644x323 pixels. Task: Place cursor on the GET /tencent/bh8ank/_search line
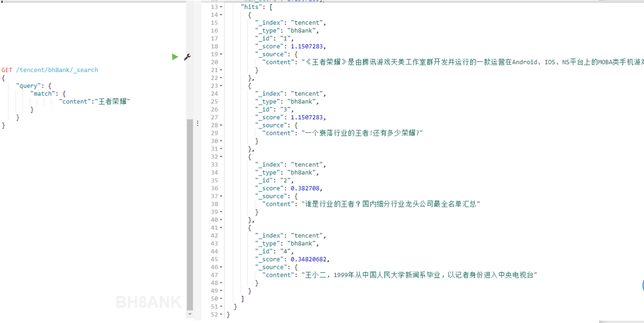pos(50,70)
